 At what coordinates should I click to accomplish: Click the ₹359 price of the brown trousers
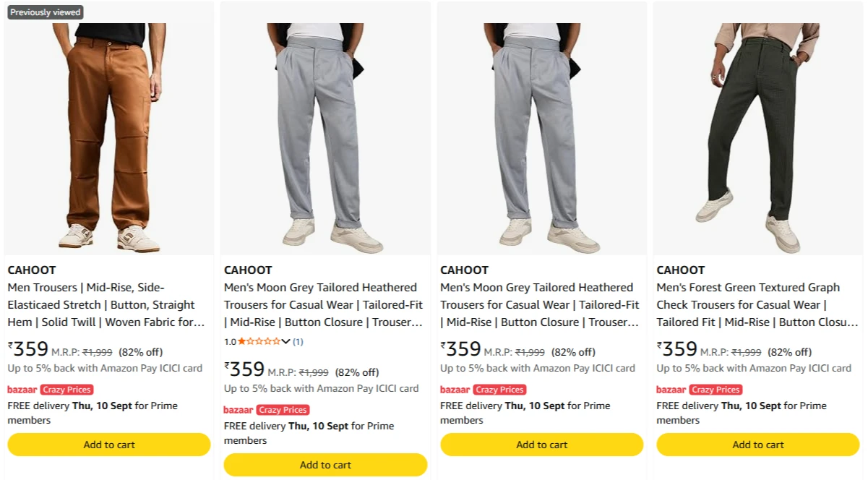pyautogui.click(x=28, y=350)
